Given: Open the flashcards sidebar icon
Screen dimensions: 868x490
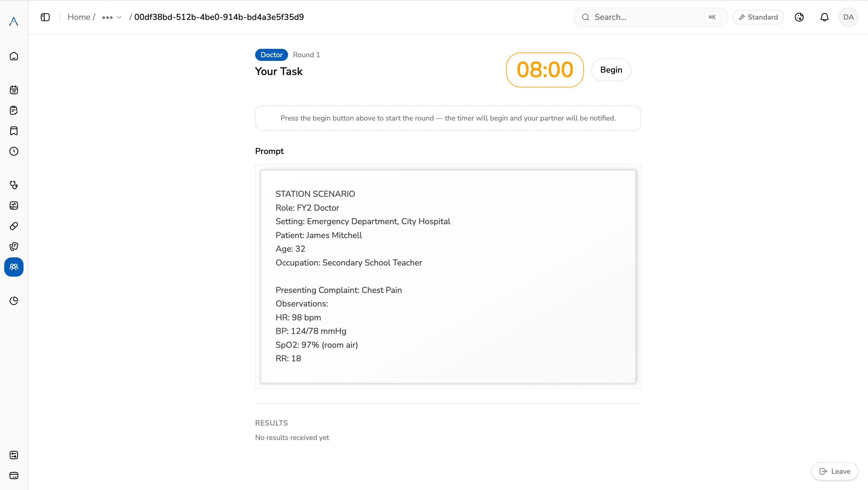Looking at the screenshot, I should [x=14, y=247].
